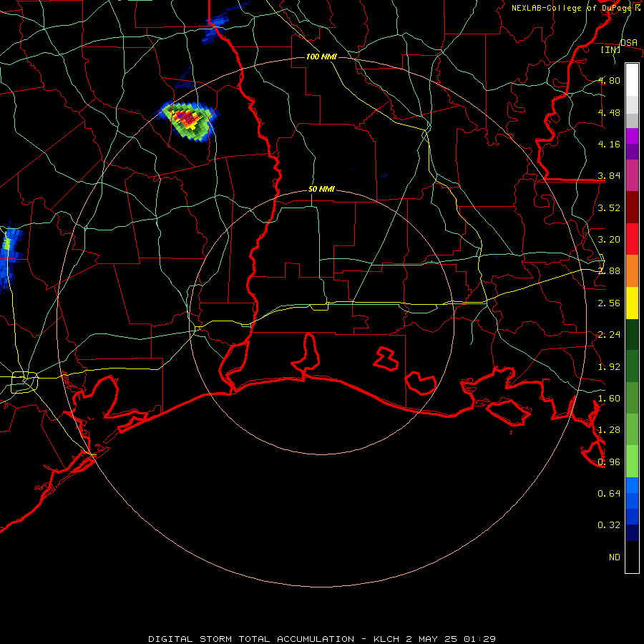644x644 pixels.
Task: Click the legend value '2.56'
Action: (x=609, y=303)
